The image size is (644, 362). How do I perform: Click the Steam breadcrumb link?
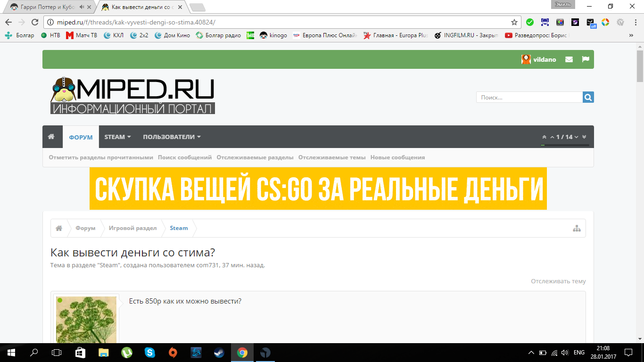(x=179, y=228)
